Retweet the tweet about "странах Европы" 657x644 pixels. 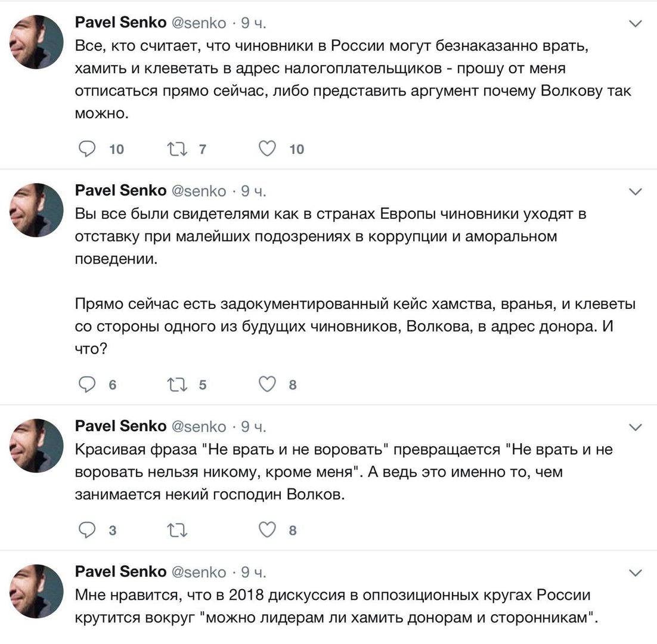pos(176,385)
